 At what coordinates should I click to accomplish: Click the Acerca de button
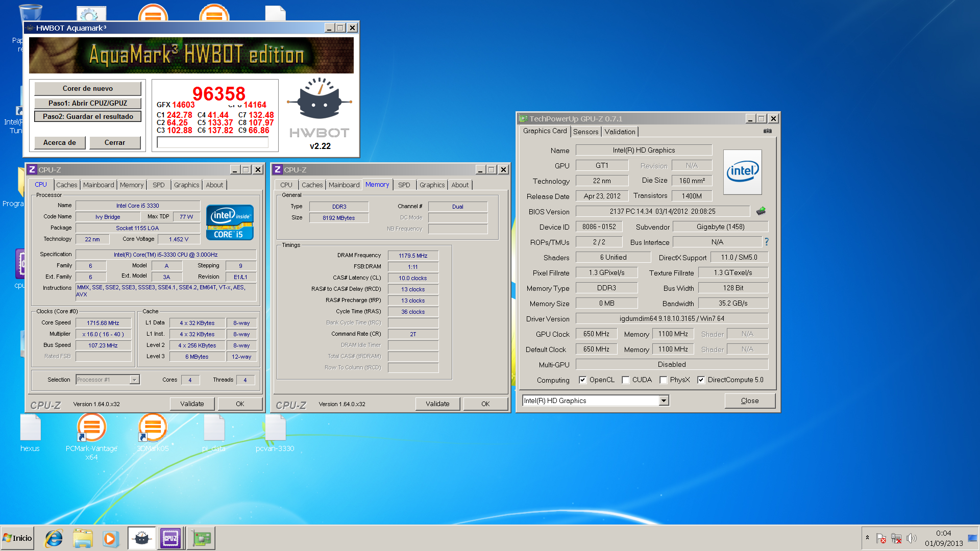tap(60, 143)
